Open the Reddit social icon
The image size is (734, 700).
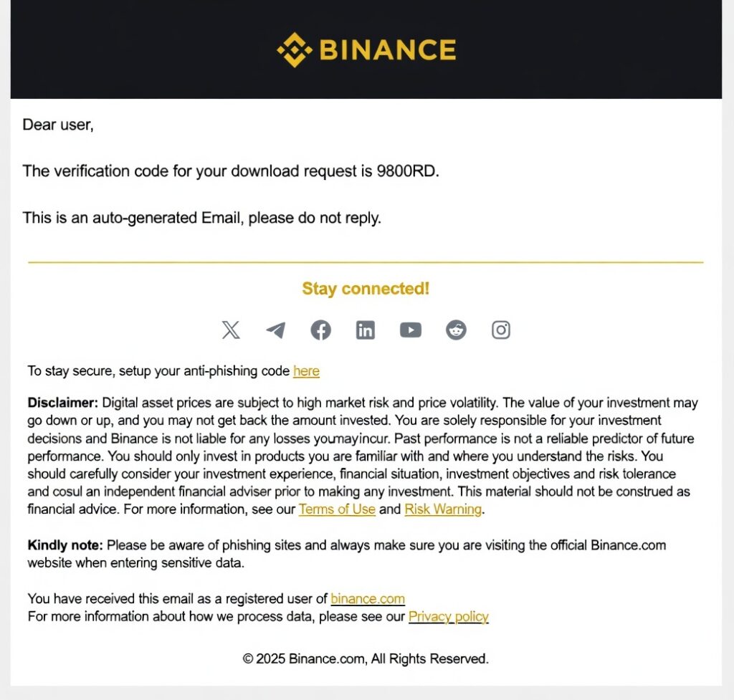pyautogui.click(x=456, y=330)
